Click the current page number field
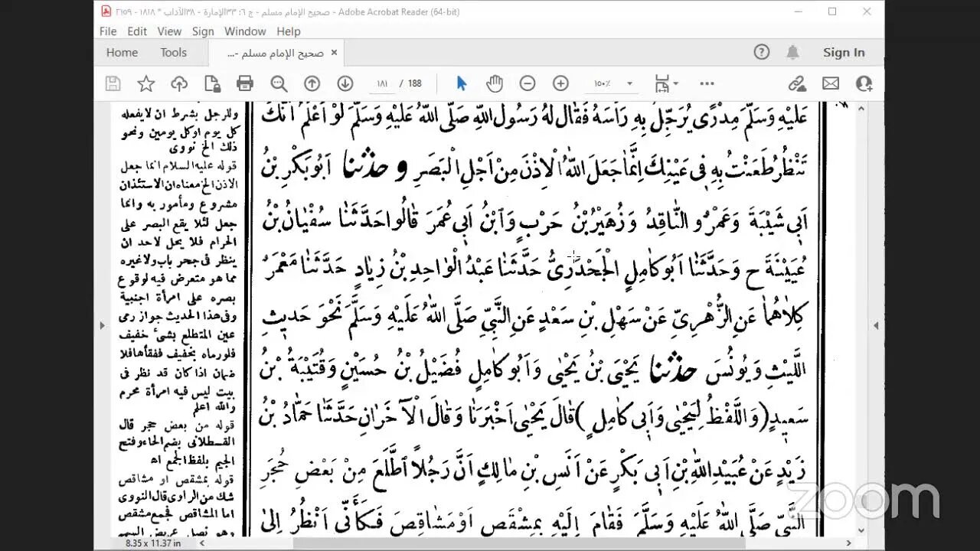Screen dimensions: 980x551 381,83
